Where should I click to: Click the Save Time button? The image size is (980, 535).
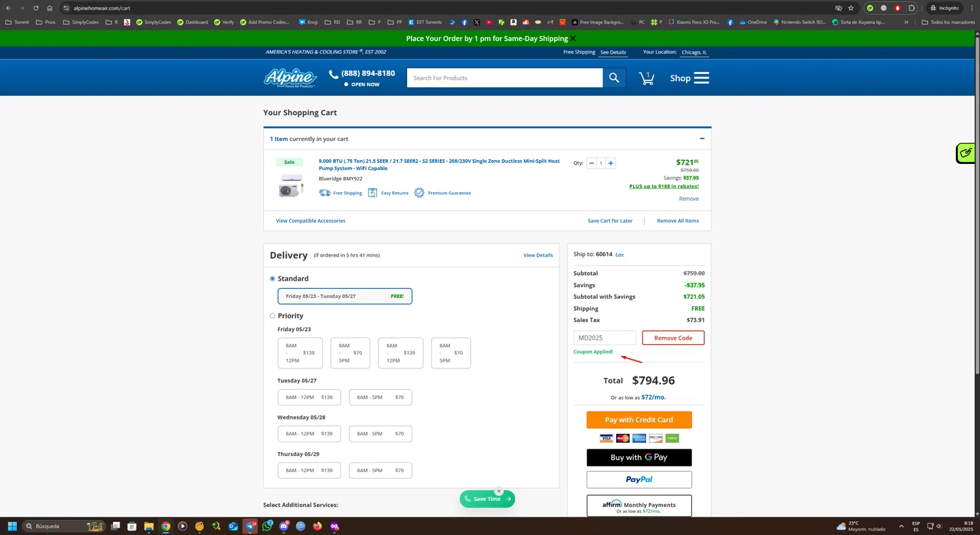[487, 499]
